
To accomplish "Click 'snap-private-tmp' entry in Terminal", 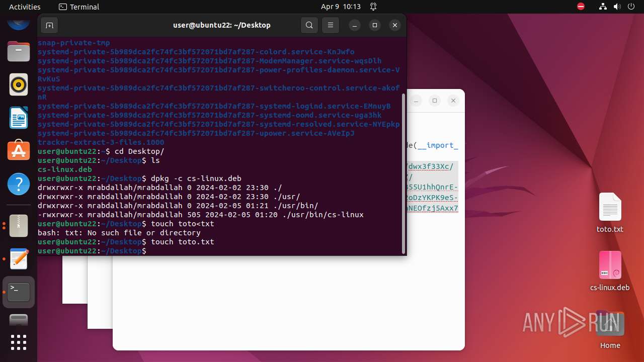I will (74, 43).
